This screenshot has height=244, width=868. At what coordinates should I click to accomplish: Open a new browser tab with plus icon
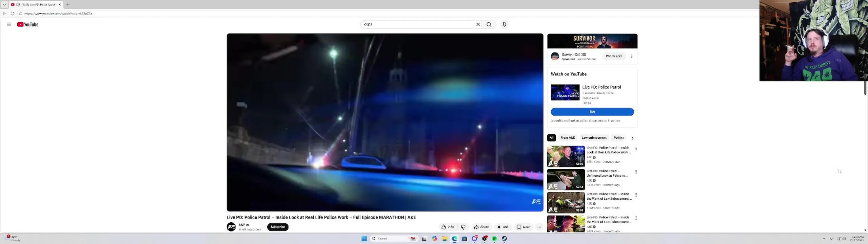pyautogui.click(x=68, y=4)
